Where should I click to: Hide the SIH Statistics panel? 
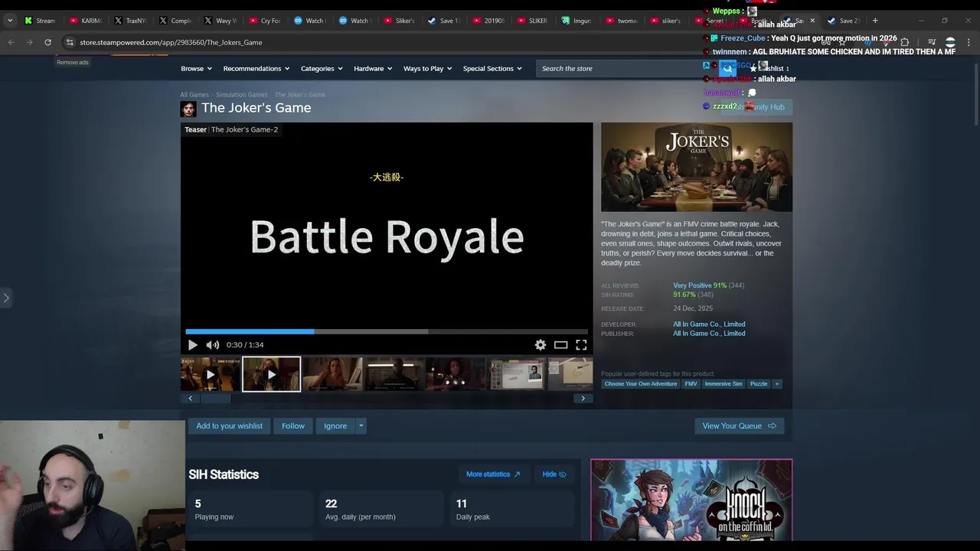pos(554,474)
